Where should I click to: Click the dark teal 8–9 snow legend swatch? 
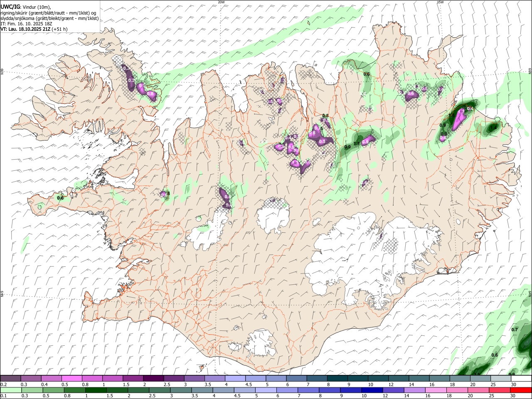point(337,379)
